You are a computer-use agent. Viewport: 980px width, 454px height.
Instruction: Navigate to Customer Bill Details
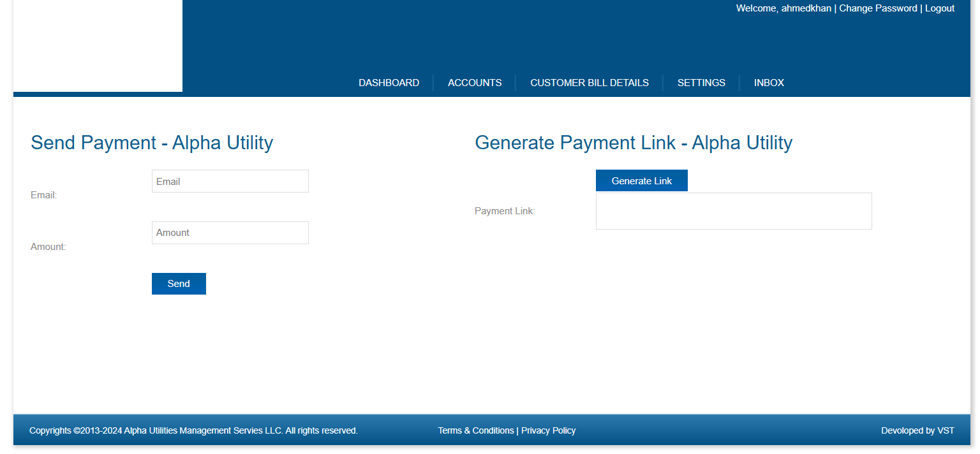click(589, 83)
